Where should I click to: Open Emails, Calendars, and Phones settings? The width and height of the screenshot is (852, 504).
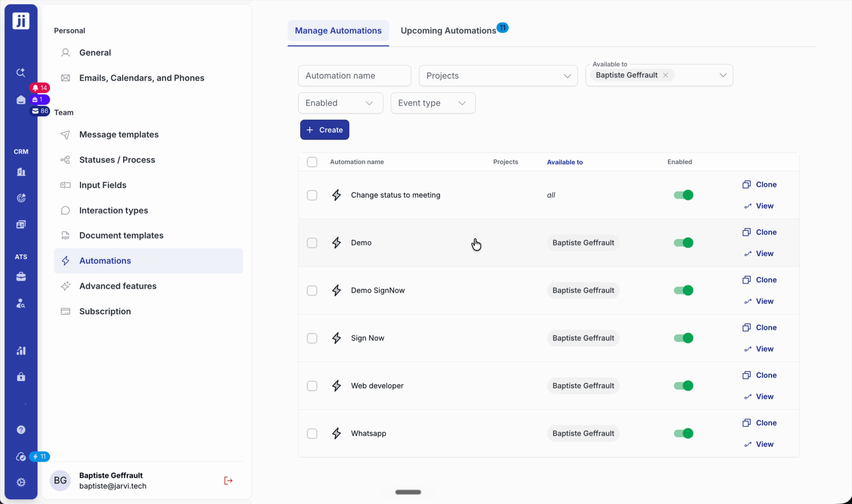(148, 78)
